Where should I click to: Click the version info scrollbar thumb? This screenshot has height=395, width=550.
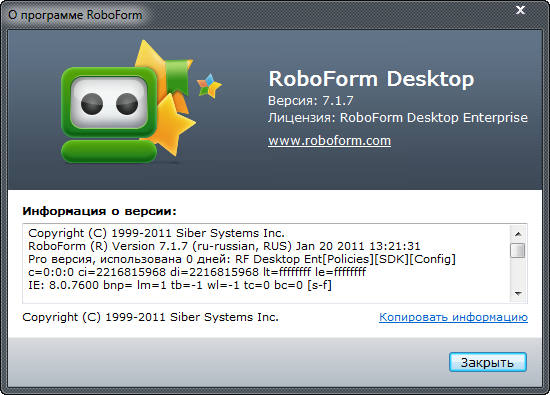pyautogui.click(x=518, y=250)
